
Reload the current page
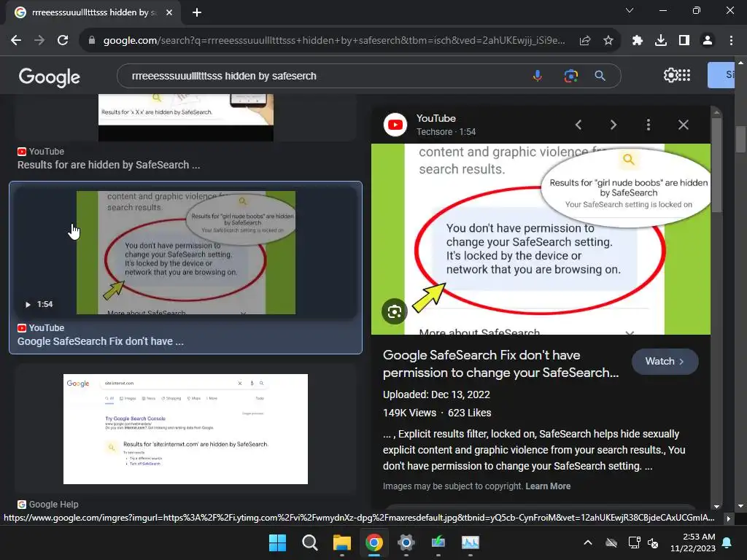(63, 41)
